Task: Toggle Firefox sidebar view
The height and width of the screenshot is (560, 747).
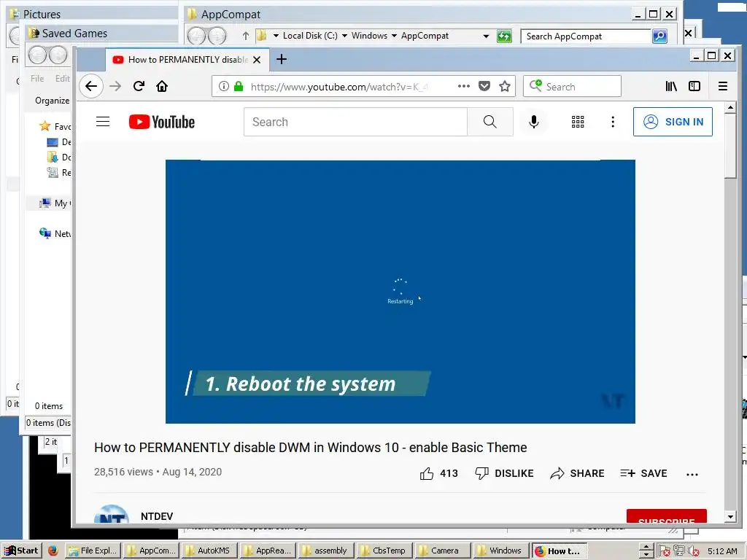Action: [694, 86]
